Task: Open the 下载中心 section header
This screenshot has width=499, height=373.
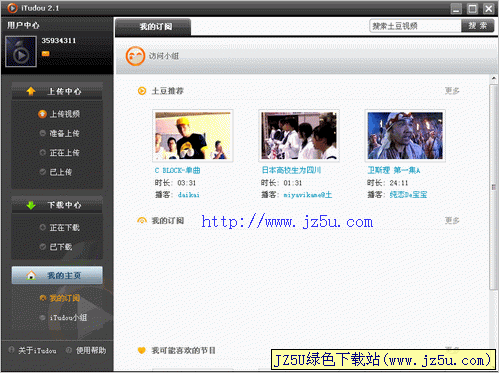Action: 57,205
